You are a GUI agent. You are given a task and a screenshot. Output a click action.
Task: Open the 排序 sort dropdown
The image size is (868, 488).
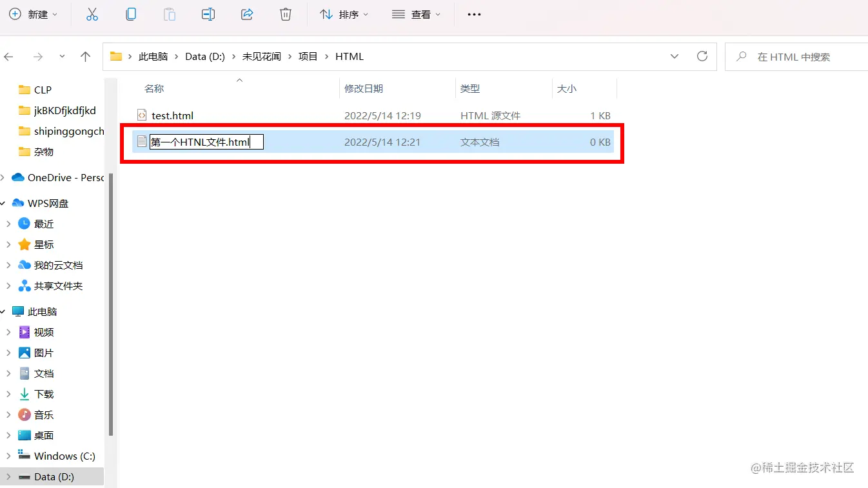tap(344, 14)
